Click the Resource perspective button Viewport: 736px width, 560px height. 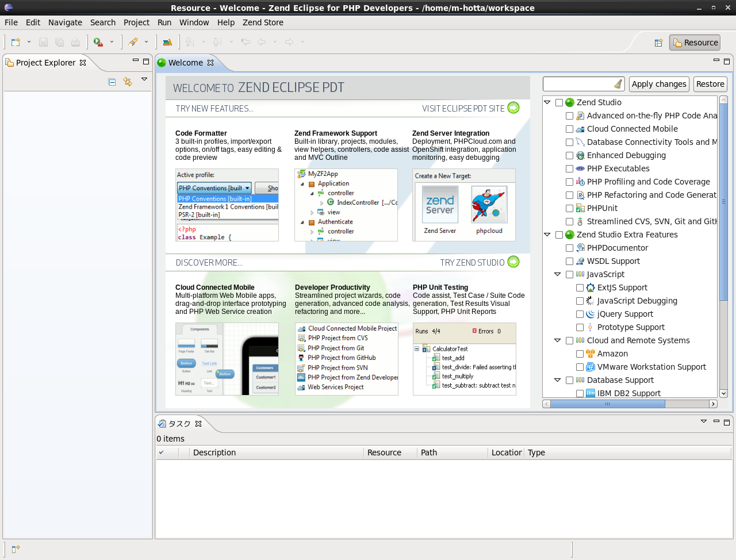click(695, 43)
